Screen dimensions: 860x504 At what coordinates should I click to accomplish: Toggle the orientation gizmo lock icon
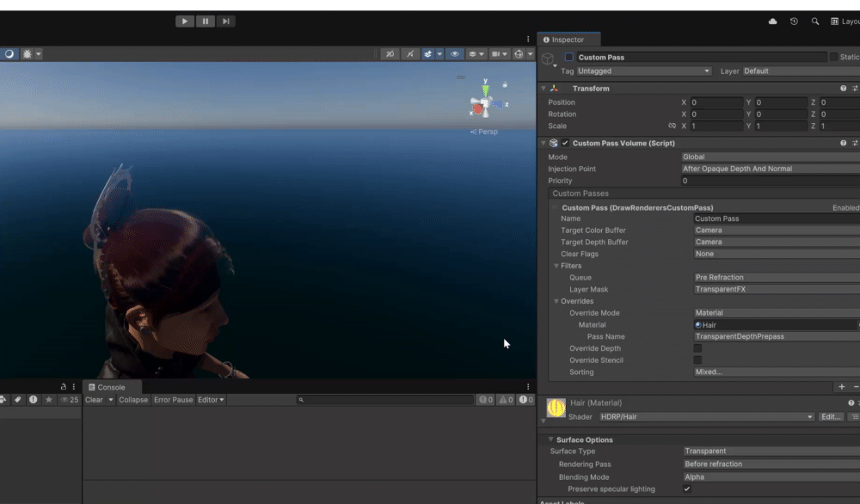pos(505,85)
